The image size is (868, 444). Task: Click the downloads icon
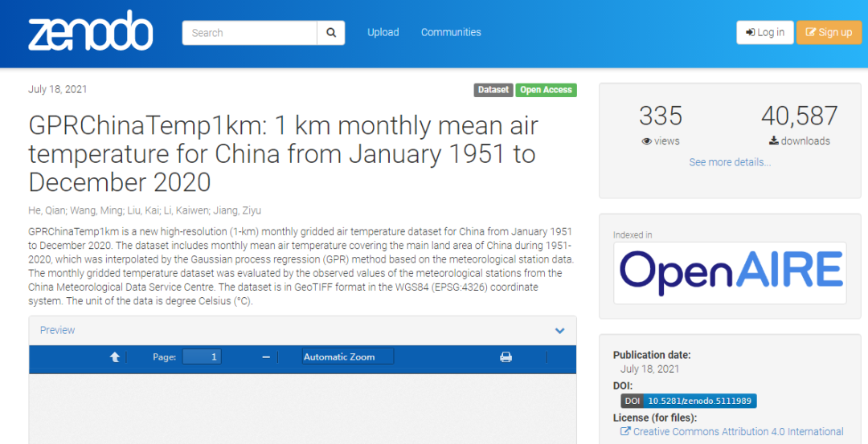[x=774, y=141]
